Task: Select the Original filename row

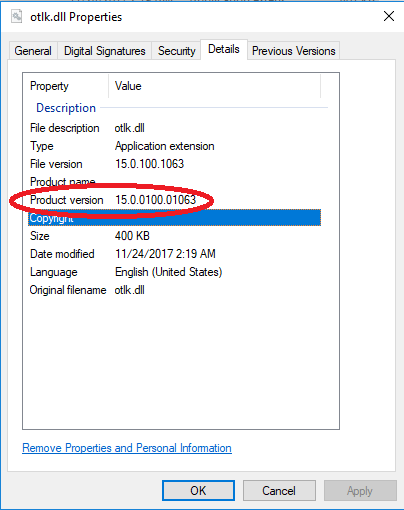Action: pos(174,290)
